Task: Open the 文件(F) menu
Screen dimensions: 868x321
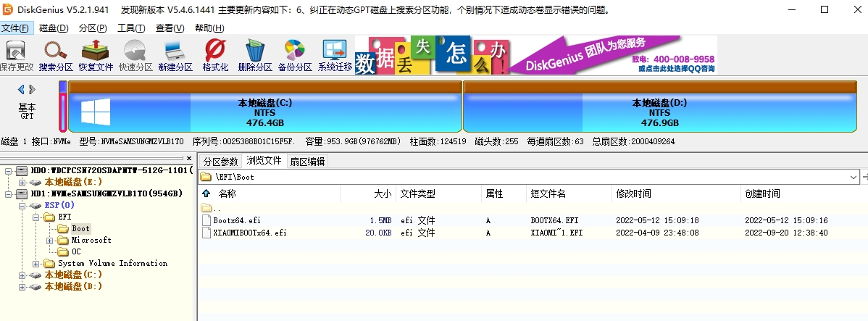Action: pos(17,28)
